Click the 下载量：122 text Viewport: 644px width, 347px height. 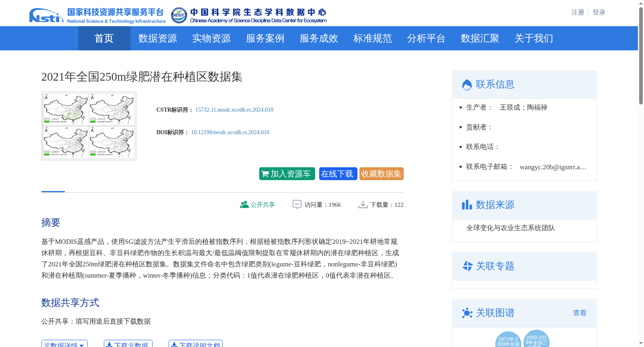(x=387, y=205)
